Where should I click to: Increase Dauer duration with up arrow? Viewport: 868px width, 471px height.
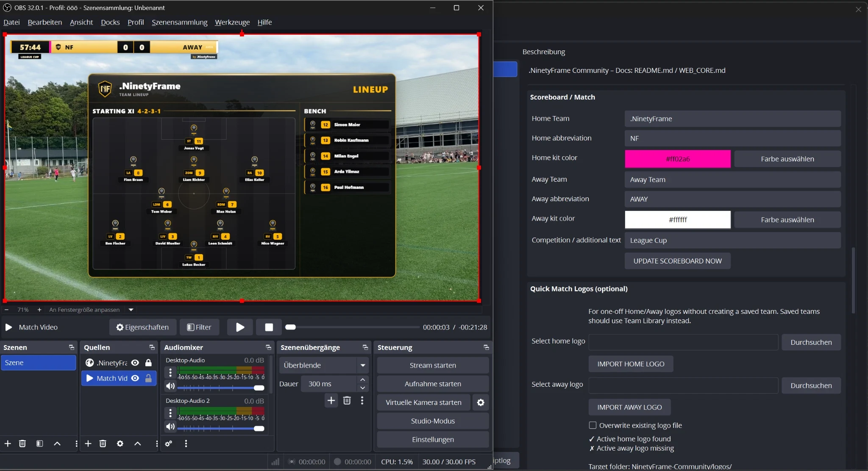pyautogui.click(x=363, y=380)
